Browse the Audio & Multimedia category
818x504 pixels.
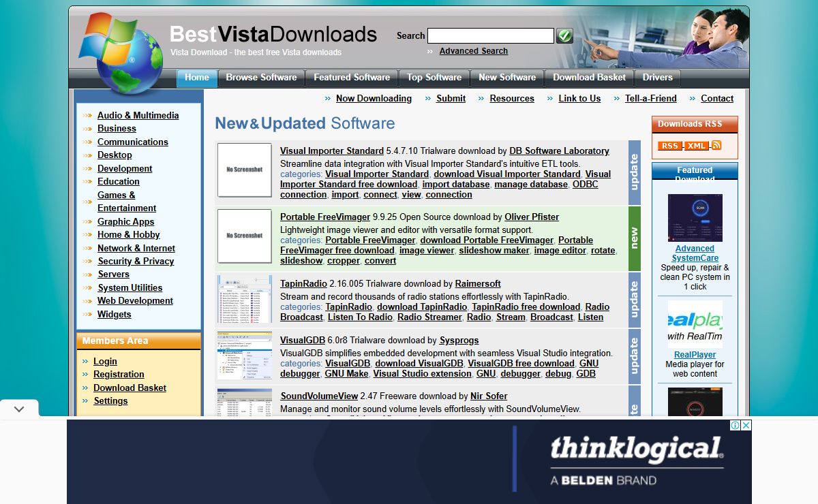(138, 116)
